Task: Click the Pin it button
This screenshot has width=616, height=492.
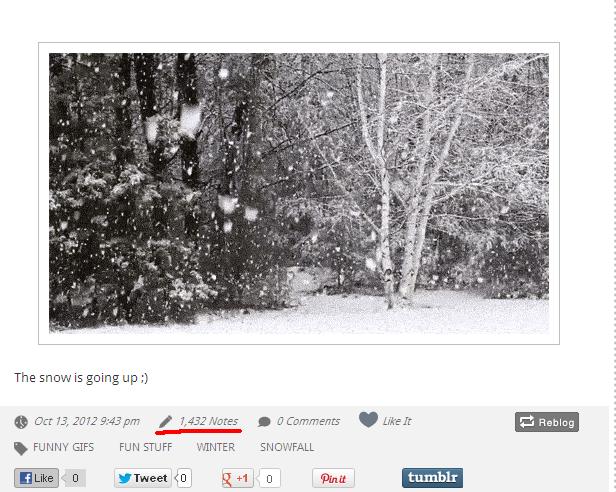Action: point(333,478)
